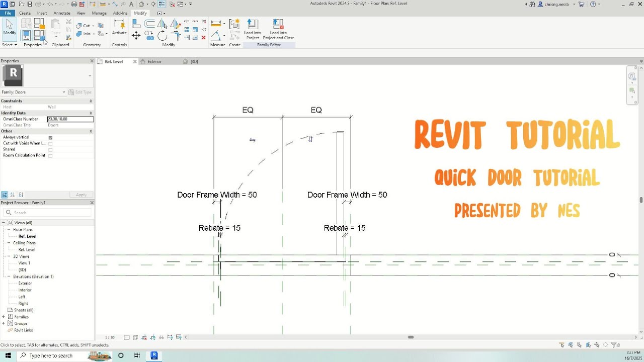The image size is (644, 362).
Task: Switch to the Insert ribbon tab
Action: (x=42, y=13)
